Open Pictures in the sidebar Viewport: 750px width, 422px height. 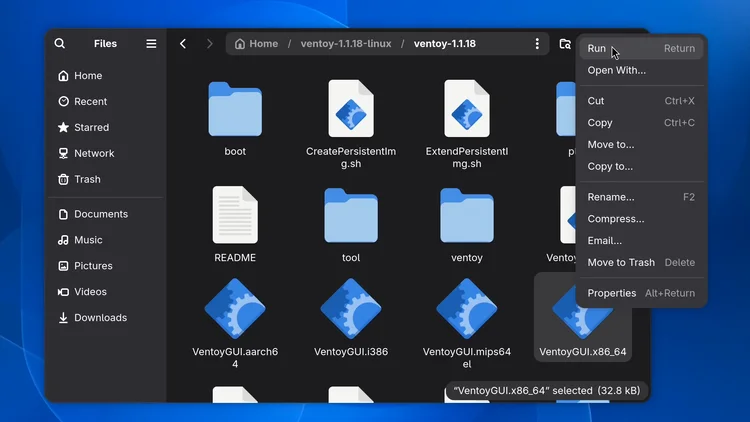pyautogui.click(x=105, y=266)
